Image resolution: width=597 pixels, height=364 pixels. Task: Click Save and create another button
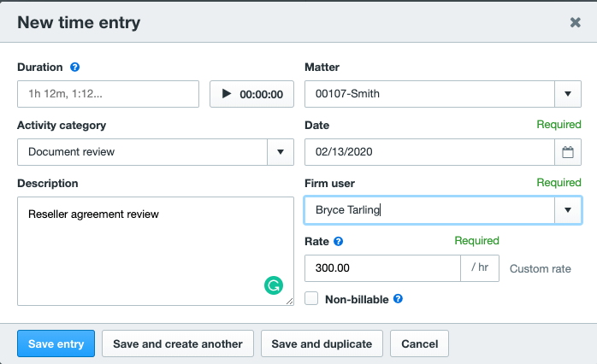(x=178, y=343)
